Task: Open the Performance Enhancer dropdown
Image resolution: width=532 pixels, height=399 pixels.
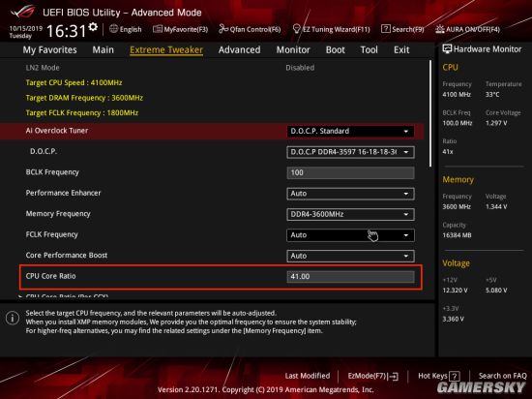Action: 350,194
